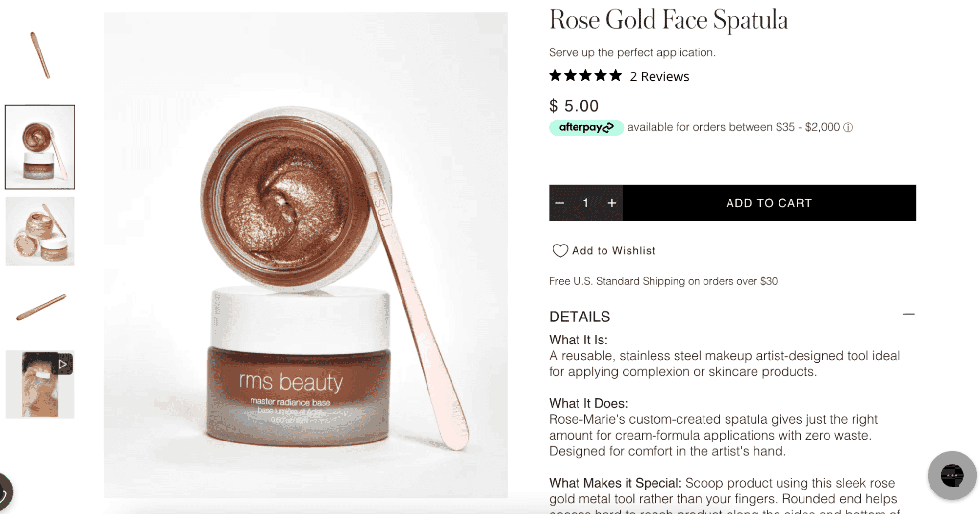This screenshot has height=514, width=980.
Task: Click the Afterpay logo badge
Action: (586, 127)
